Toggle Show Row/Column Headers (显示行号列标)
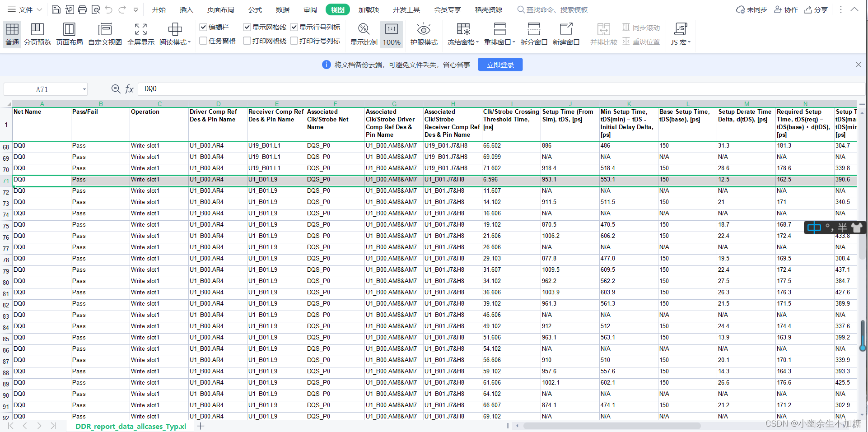Image resolution: width=868 pixels, height=432 pixels. click(x=294, y=28)
